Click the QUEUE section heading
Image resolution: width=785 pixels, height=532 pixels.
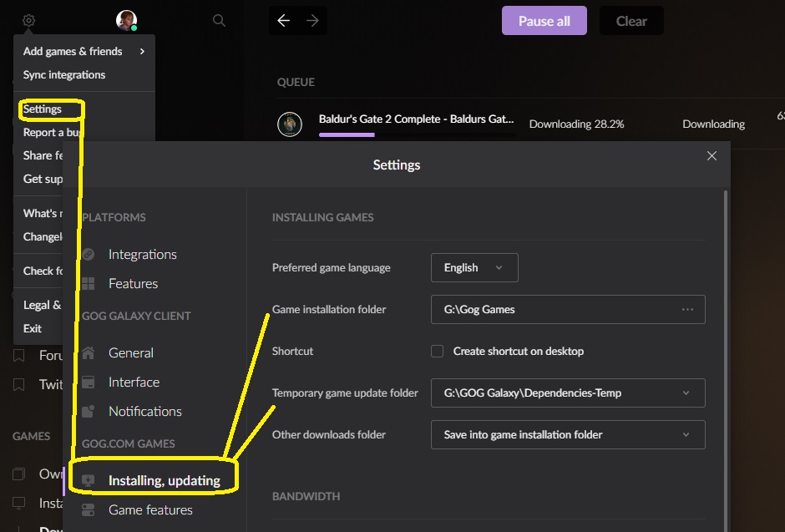coord(296,82)
